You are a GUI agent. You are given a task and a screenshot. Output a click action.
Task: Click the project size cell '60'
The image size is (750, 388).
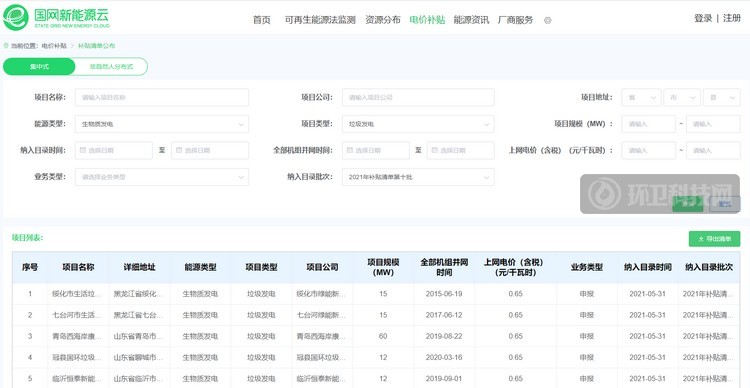click(383, 336)
